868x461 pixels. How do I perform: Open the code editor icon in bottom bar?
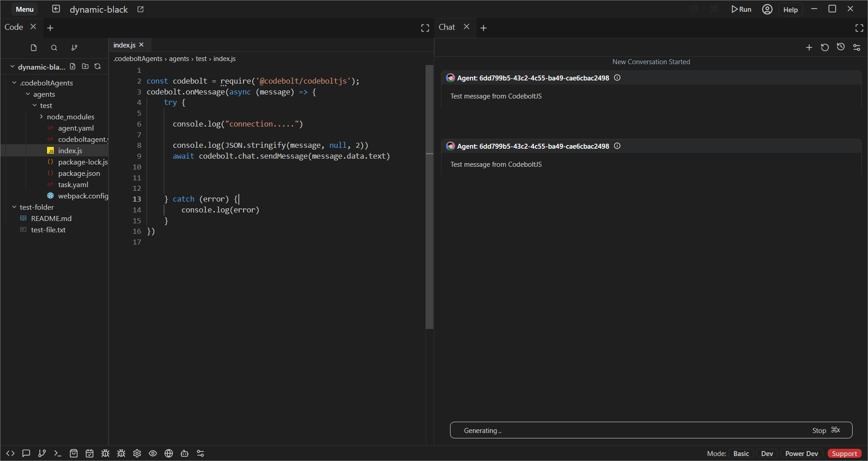pyautogui.click(x=10, y=453)
